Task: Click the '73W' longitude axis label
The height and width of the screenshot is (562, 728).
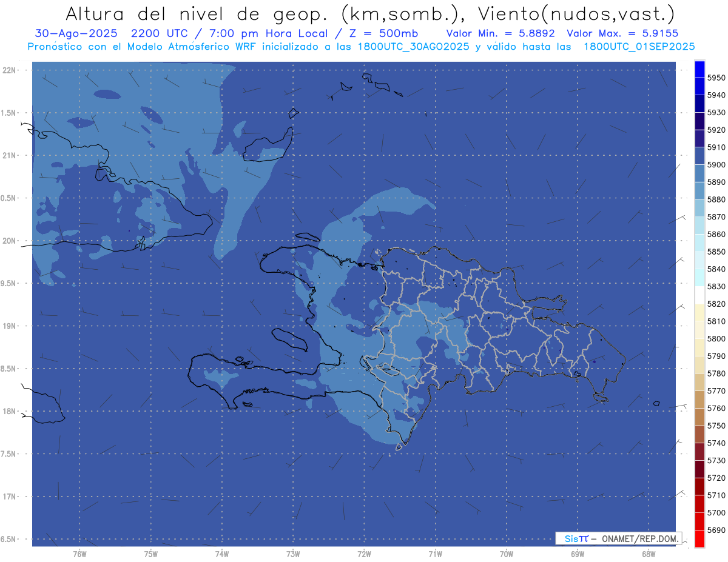Action: [x=293, y=554]
